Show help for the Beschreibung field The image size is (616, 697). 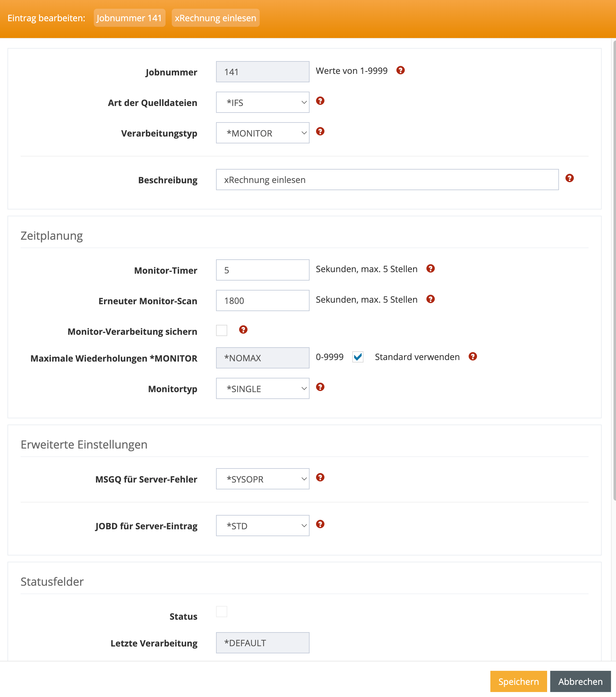(x=569, y=178)
